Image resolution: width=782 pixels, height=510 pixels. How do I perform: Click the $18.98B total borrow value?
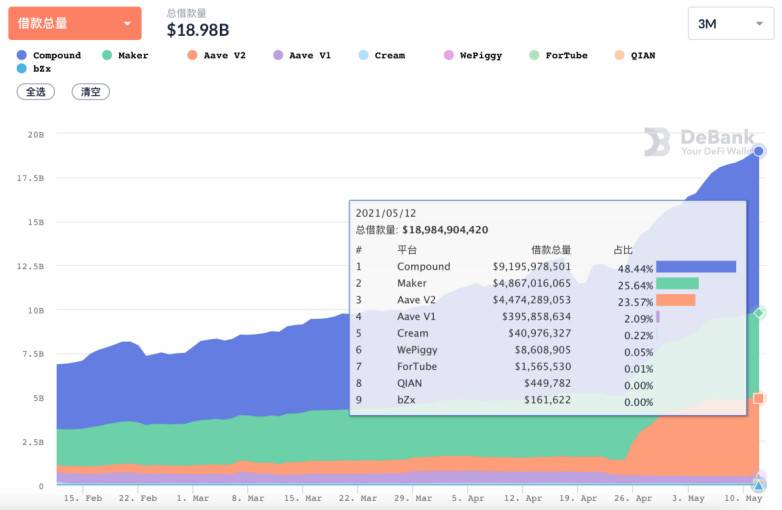198,30
